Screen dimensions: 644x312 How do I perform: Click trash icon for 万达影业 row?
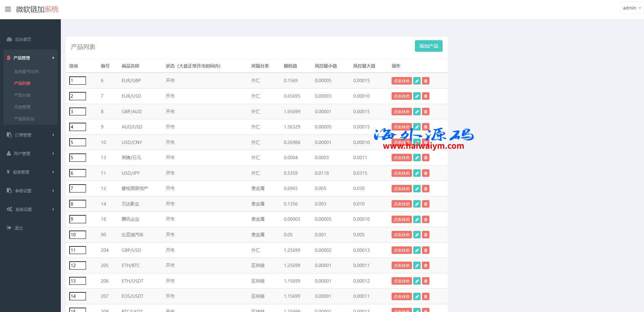(x=426, y=204)
